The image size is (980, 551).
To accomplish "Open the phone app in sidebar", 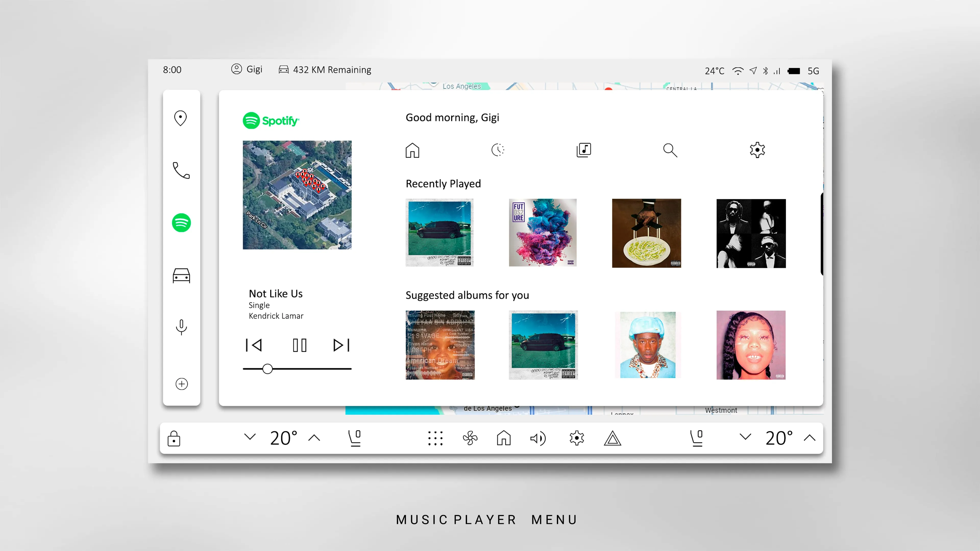I will [181, 170].
